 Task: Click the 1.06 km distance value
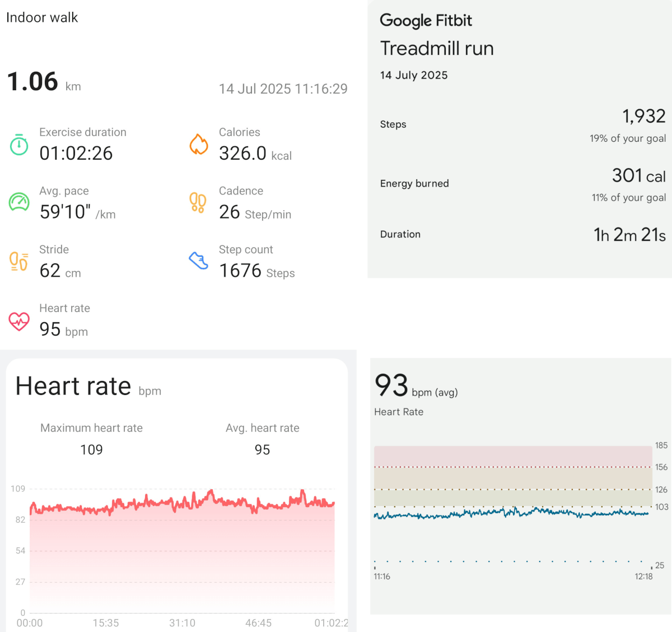pos(33,82)
